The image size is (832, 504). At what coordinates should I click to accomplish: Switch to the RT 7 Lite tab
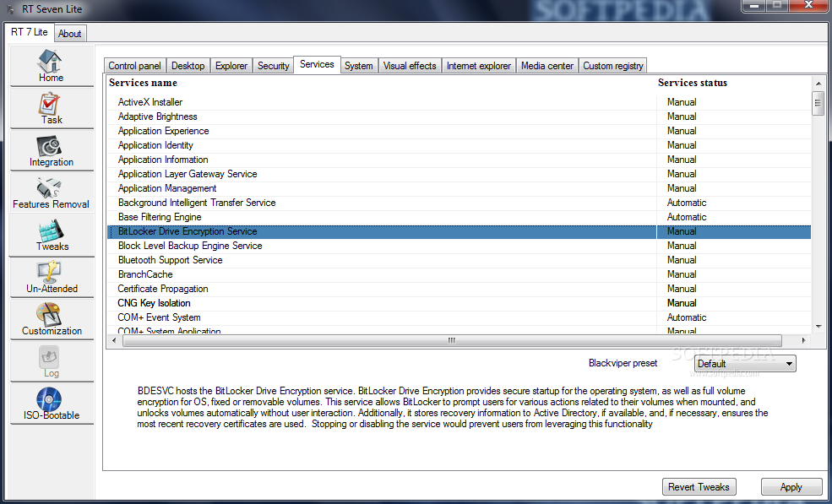30,32
